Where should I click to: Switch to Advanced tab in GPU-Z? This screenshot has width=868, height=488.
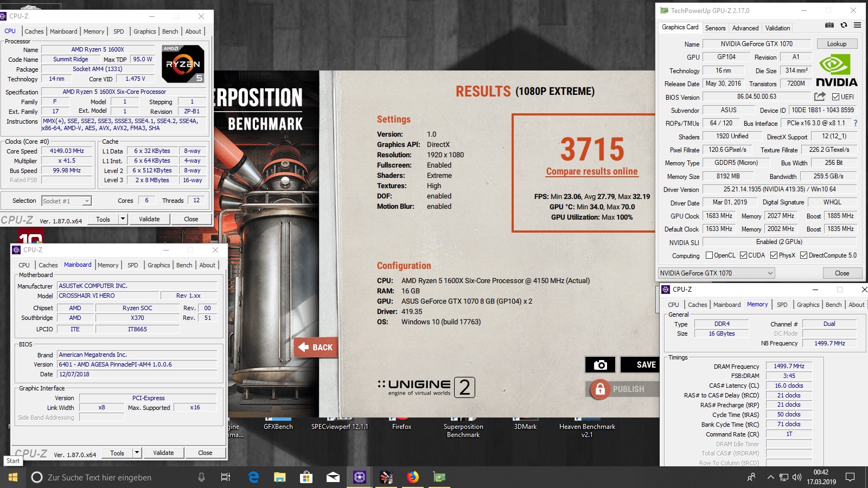(745, 28)
